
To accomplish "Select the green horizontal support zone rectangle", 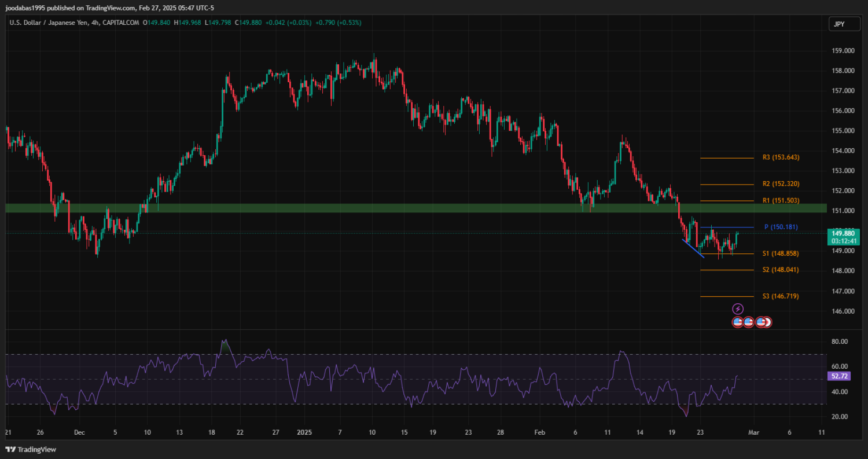I will 347,208.
